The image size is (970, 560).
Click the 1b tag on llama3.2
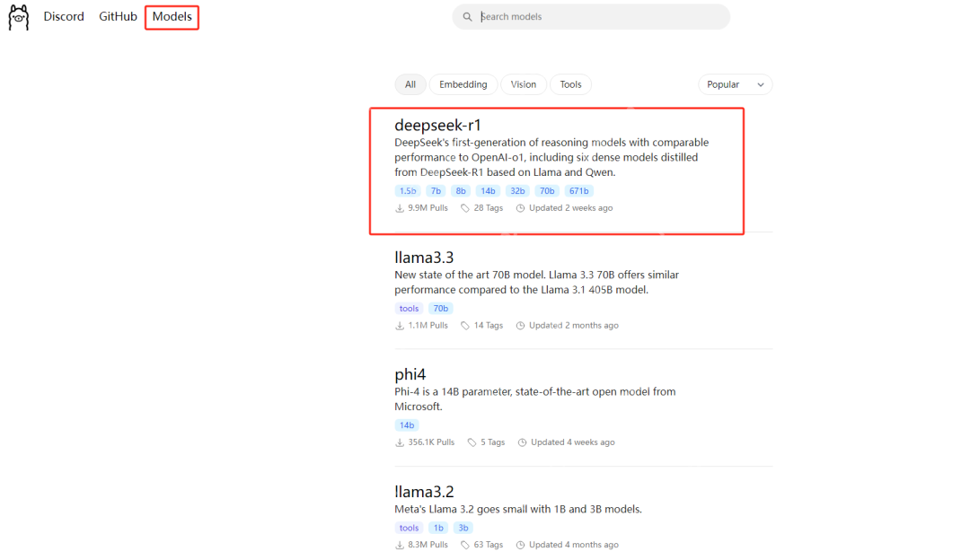(438, 528)
